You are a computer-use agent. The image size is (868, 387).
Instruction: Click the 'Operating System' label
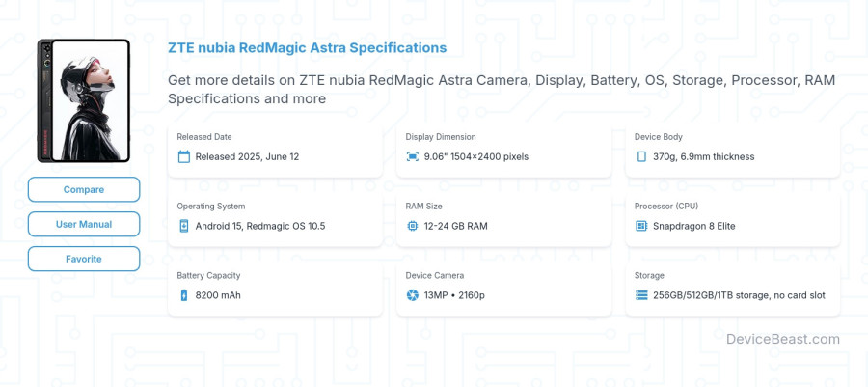click(x=211, y=206)
